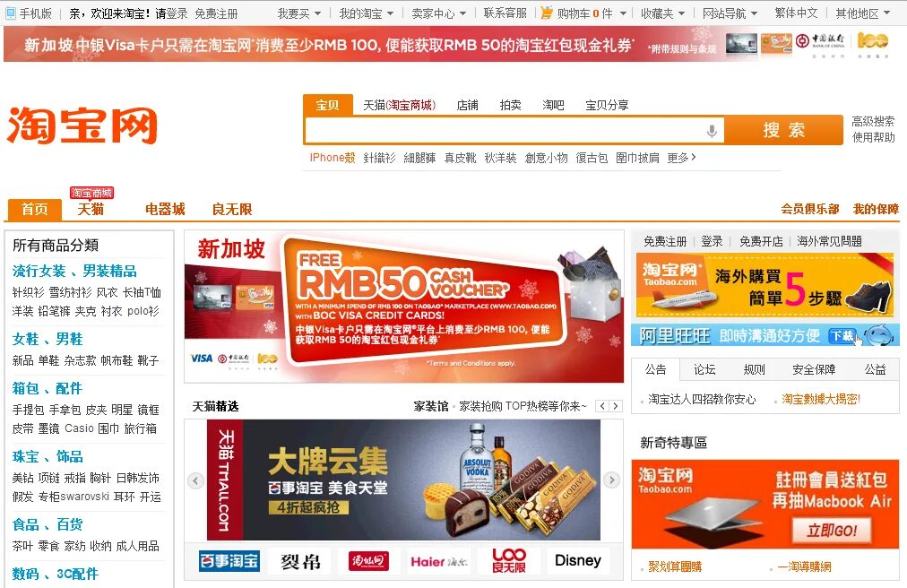Show the next Tmall carousel slide
Image resolution: width=907 pixels, height=588 pixels.
point(611,480)
